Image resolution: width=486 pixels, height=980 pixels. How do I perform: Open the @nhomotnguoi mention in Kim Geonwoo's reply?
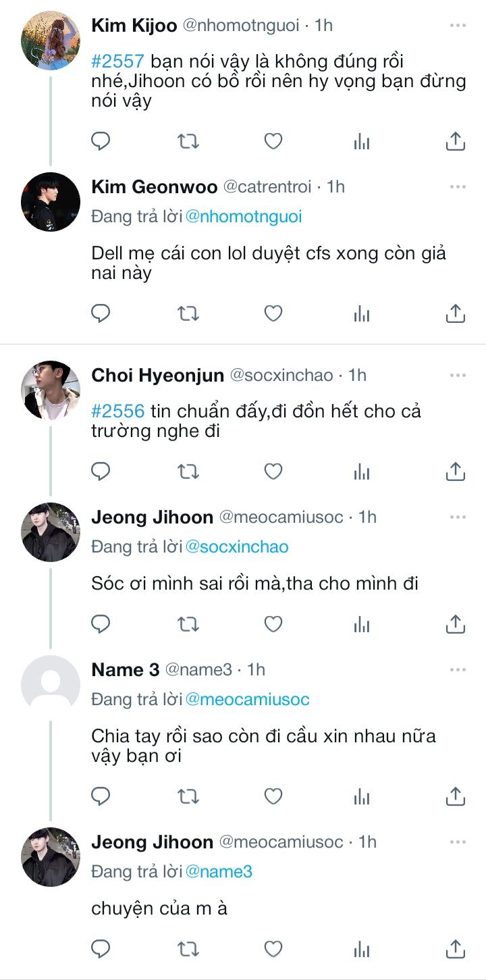(x=244, y=217)
